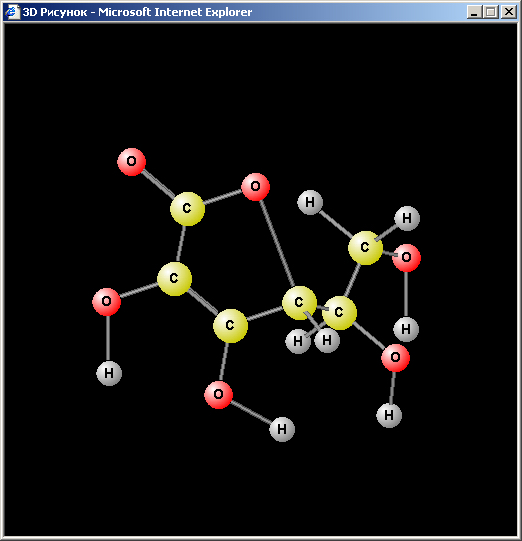
Task: Click the Internet Explorer icon in title bar
Action: coord(12,12)
